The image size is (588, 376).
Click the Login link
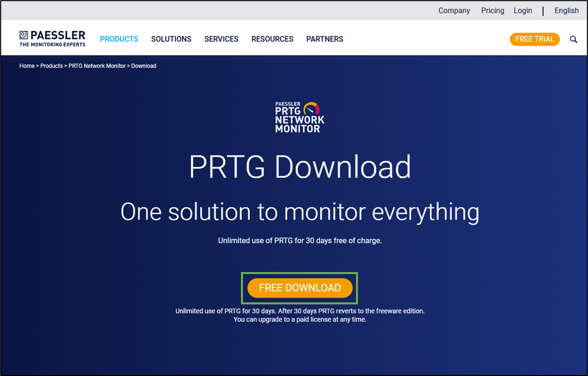[523, 10]
